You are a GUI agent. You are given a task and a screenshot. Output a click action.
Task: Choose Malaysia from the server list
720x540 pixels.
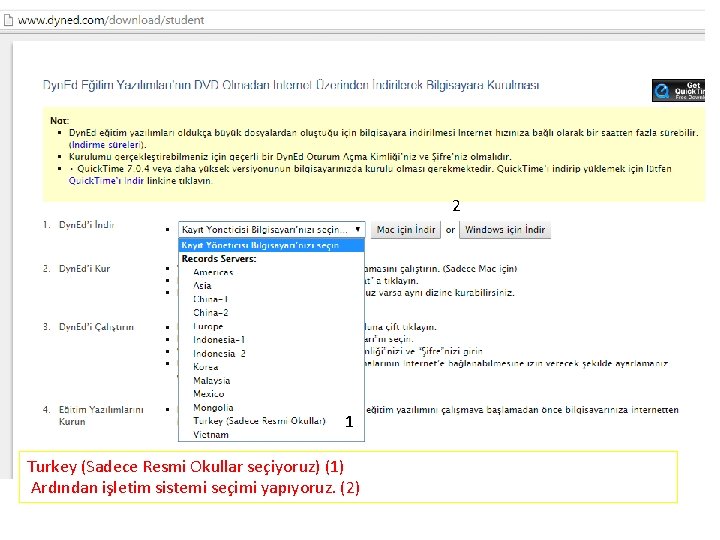[x=212, y=381]
